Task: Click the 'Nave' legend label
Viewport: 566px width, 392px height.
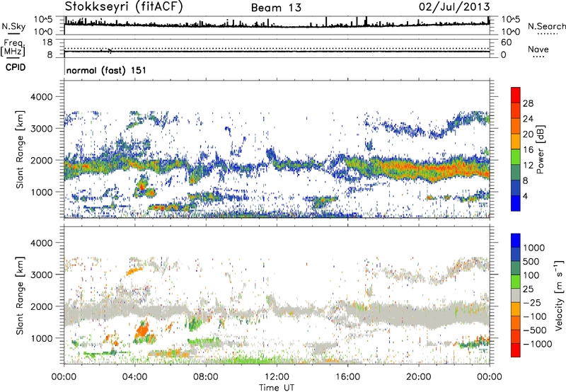Action: point(538,49)
